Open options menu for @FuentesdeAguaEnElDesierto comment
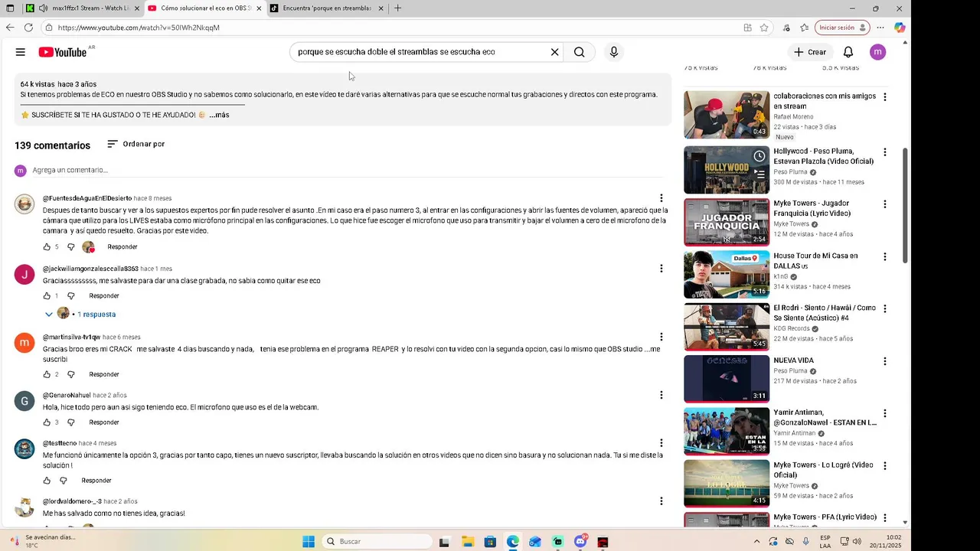Viewport: 980px width, 551px height. tap(661, 198)
